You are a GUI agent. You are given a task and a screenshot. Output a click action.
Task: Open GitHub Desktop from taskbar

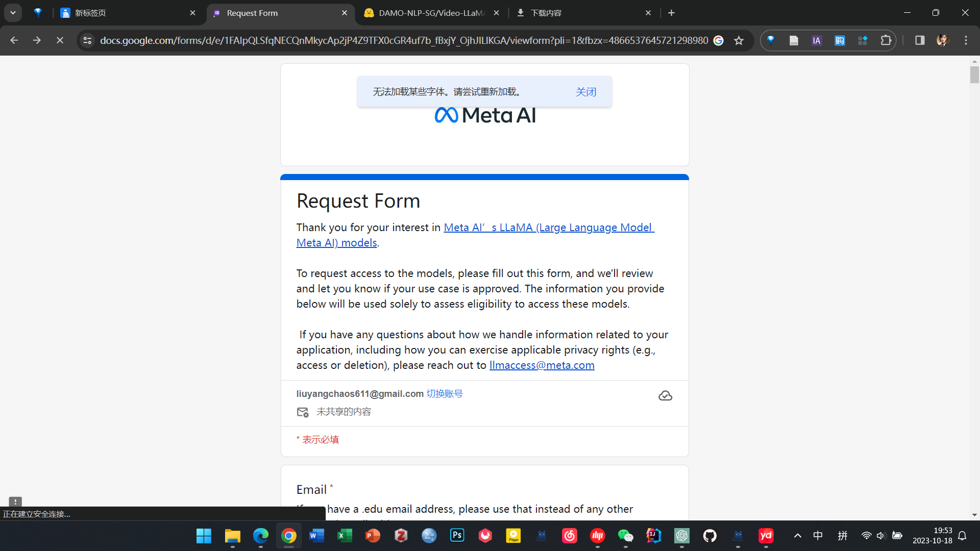pos(709,536)
